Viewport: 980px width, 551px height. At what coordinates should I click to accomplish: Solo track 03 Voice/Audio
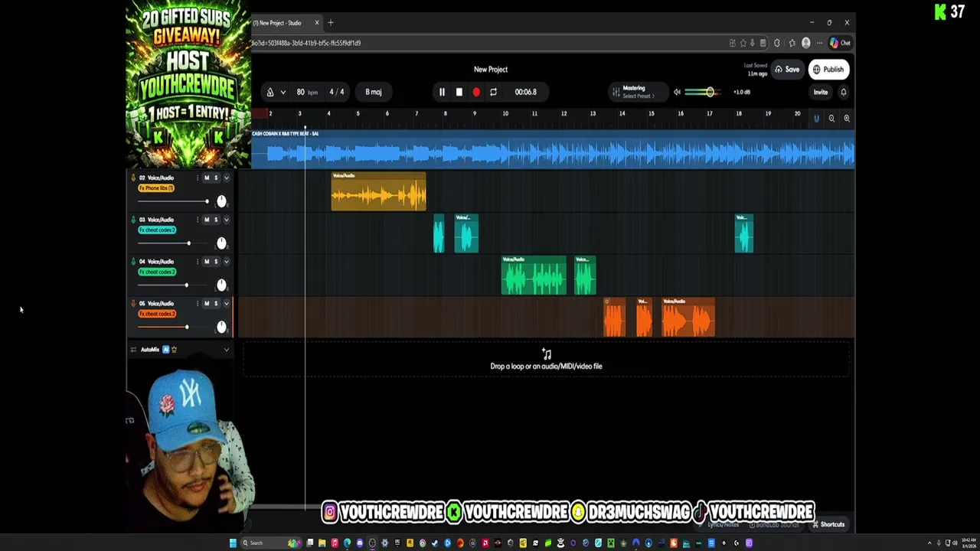216,220
